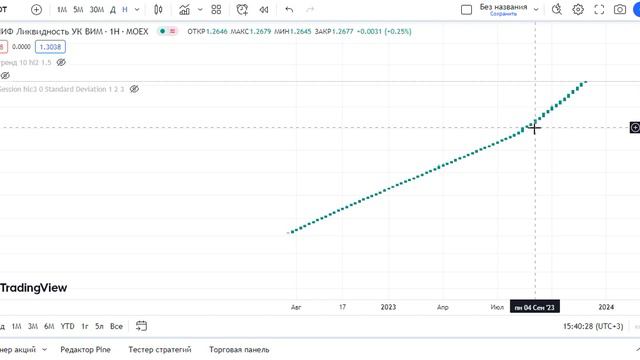Open quick search magnifier icon

(x=557, y=9)
